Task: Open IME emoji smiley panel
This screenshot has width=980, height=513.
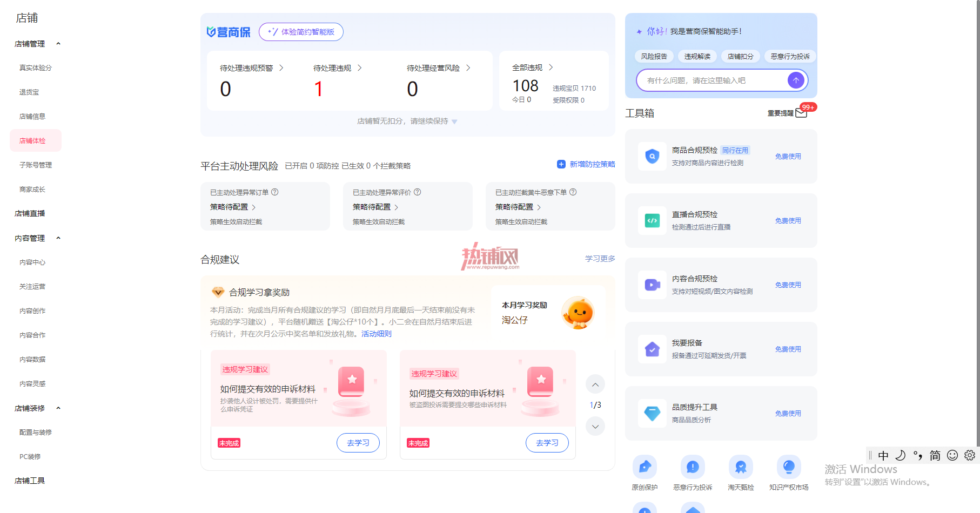Action: [x=952, y=455]
